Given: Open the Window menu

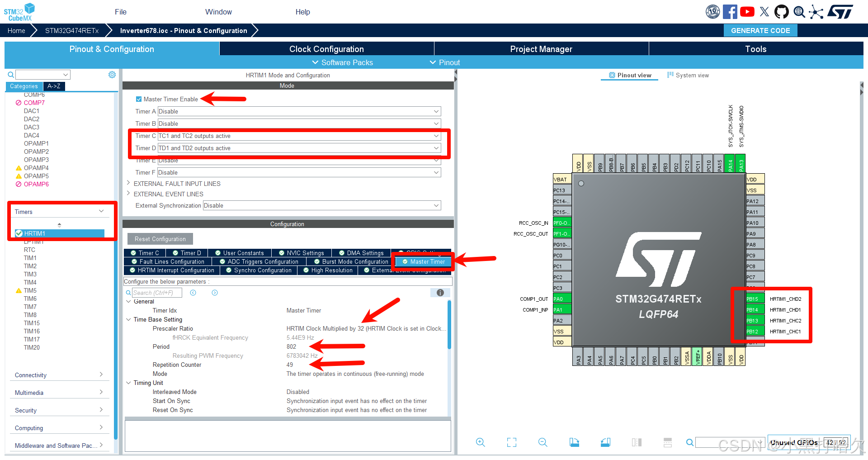Looking at the screenshot, I should (x=218, y=12).
